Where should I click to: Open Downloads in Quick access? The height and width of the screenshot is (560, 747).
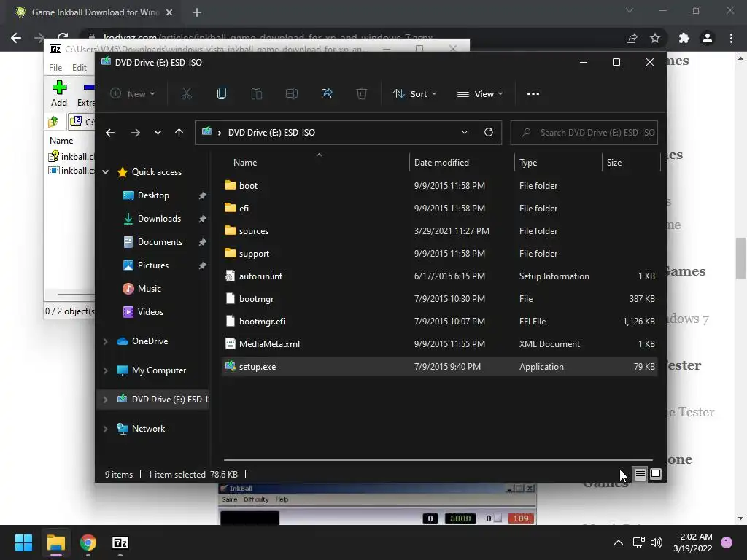(x=159, y=219)
